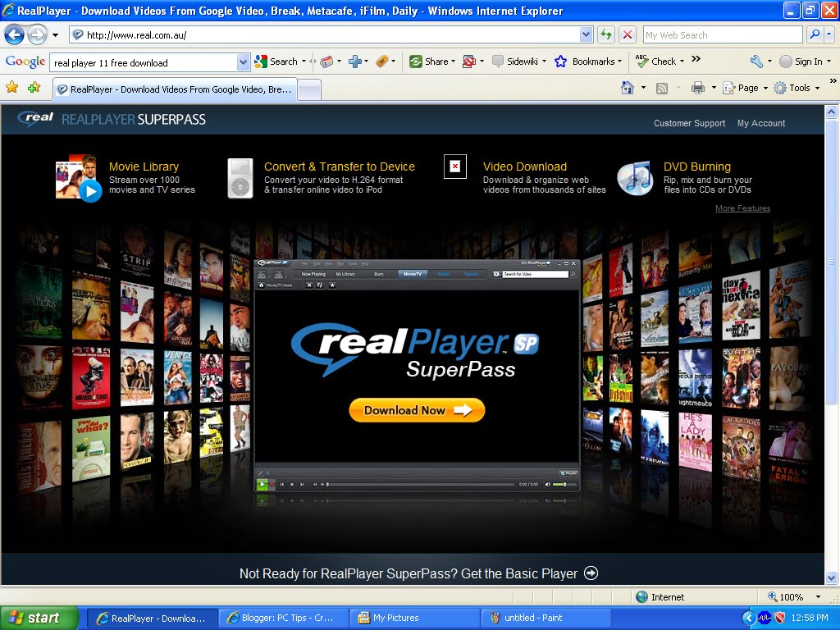
Task: Refresh the page with the green arrows icon
Action: click(606, 34)
